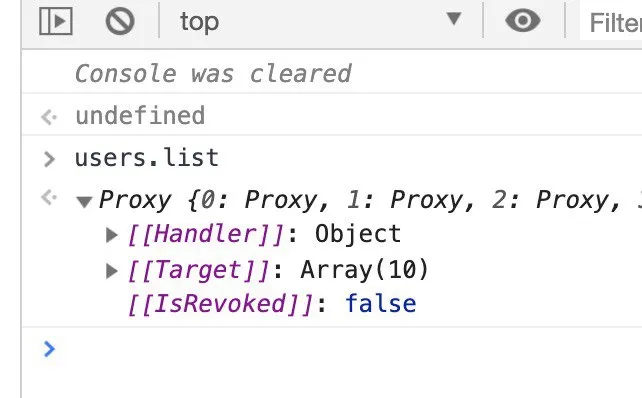Image resolution: width=642 pixels, height=398 pixels.
Task: Click the 'users.list' command entry
Action: 147,158
